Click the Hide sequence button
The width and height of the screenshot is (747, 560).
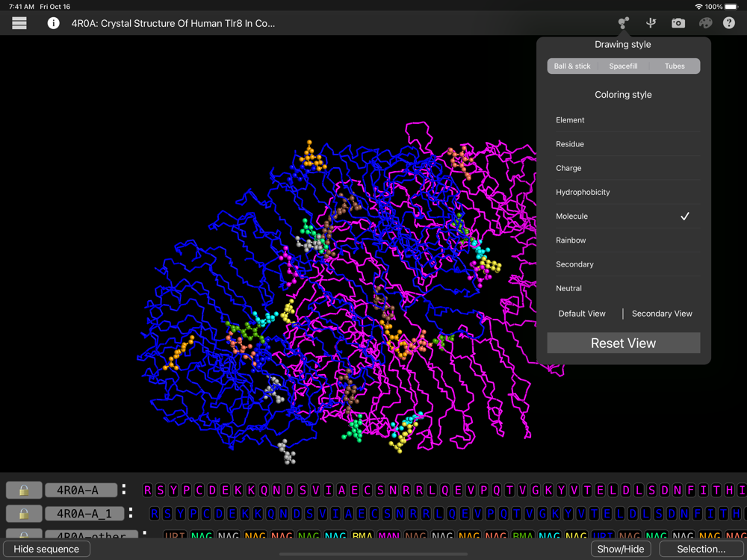coord(46,549)
